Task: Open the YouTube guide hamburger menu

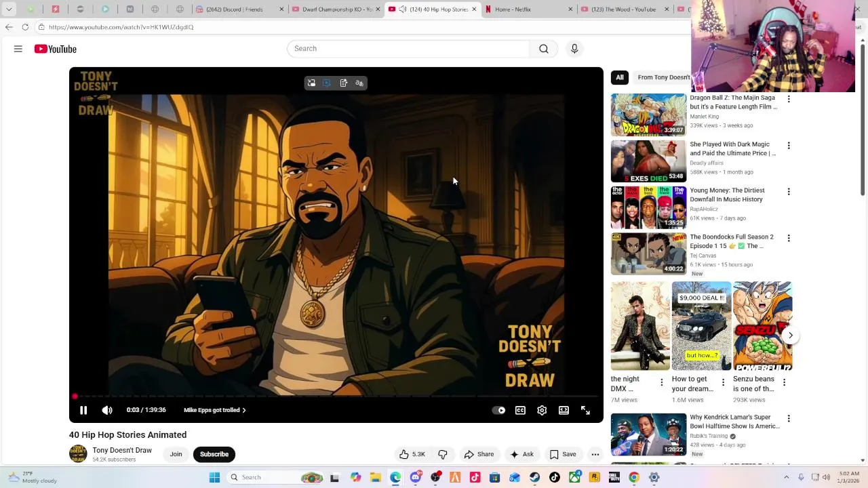Action: point(18,49)
